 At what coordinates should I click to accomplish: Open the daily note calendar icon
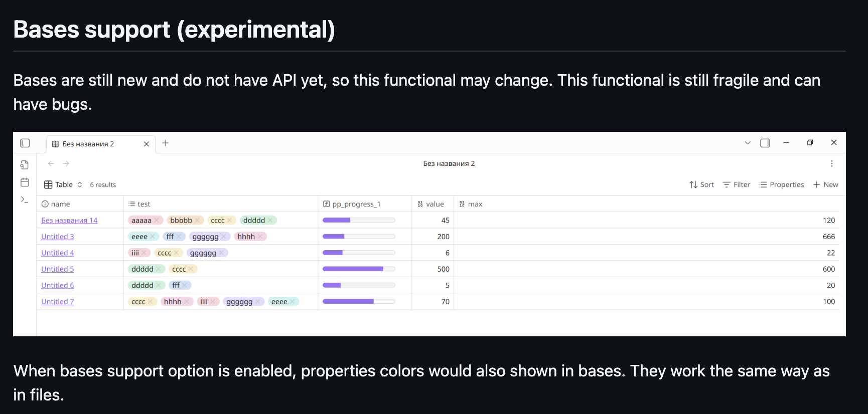pos(25,182)
